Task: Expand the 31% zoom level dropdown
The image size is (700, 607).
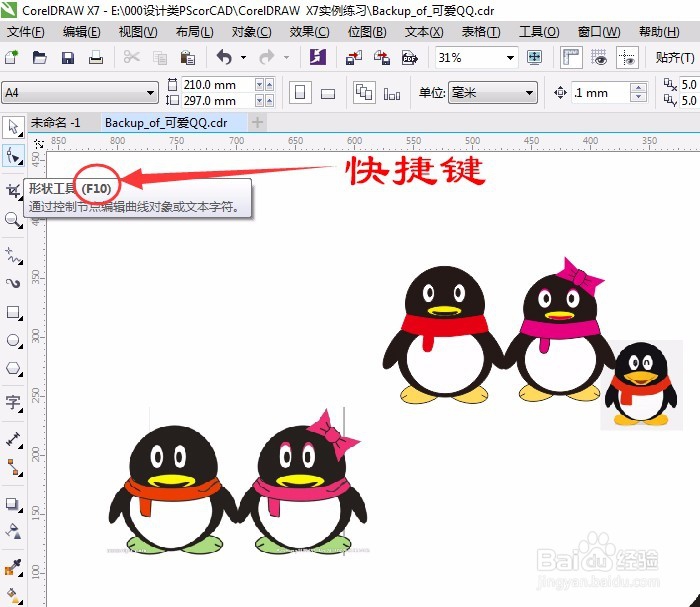Action: (510, 58)
